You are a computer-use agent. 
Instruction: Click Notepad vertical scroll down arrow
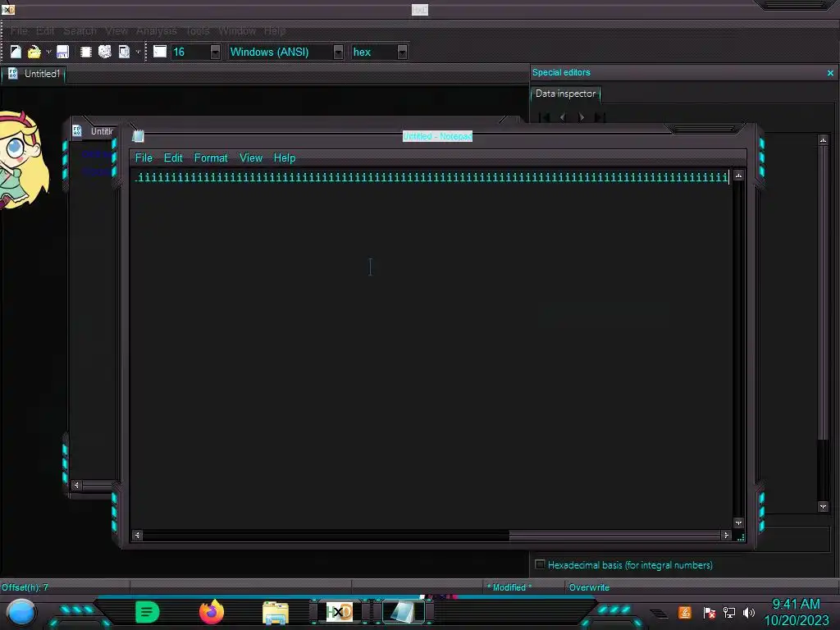pos(739,523)
